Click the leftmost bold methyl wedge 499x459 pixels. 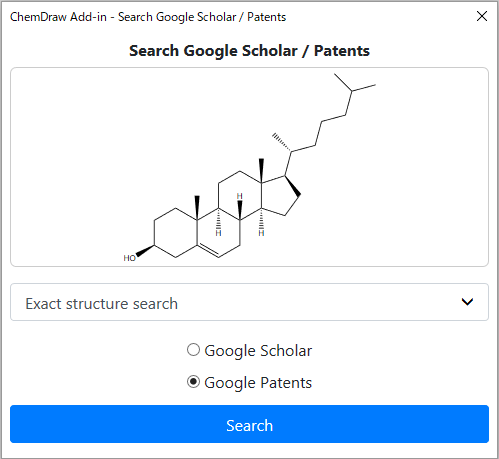[x=197, y=207]
